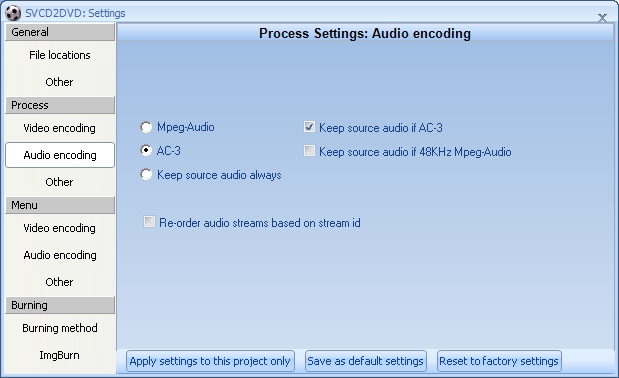Open Menu Audio encoding page
This screenshot has height=378, width=619.
(x=60, y=255)
